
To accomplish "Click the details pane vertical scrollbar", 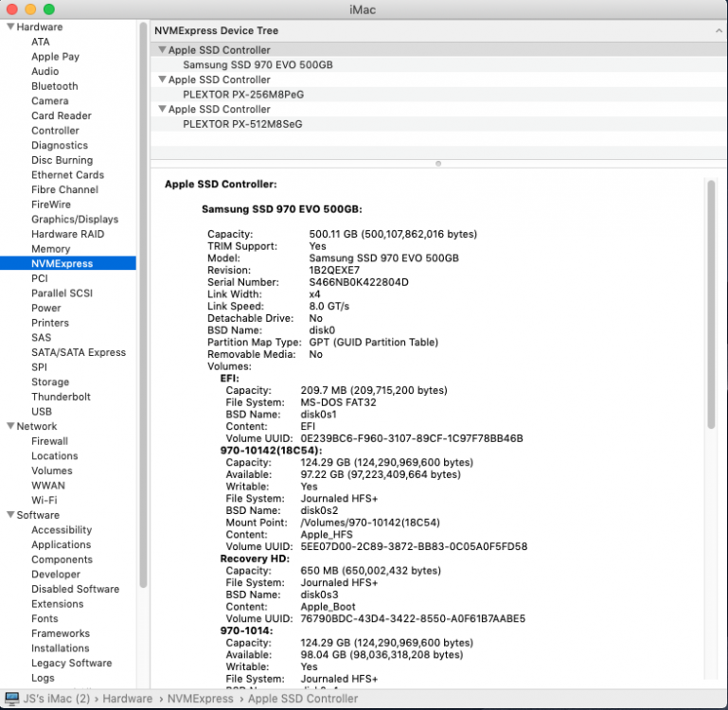I will coord(711,304).
